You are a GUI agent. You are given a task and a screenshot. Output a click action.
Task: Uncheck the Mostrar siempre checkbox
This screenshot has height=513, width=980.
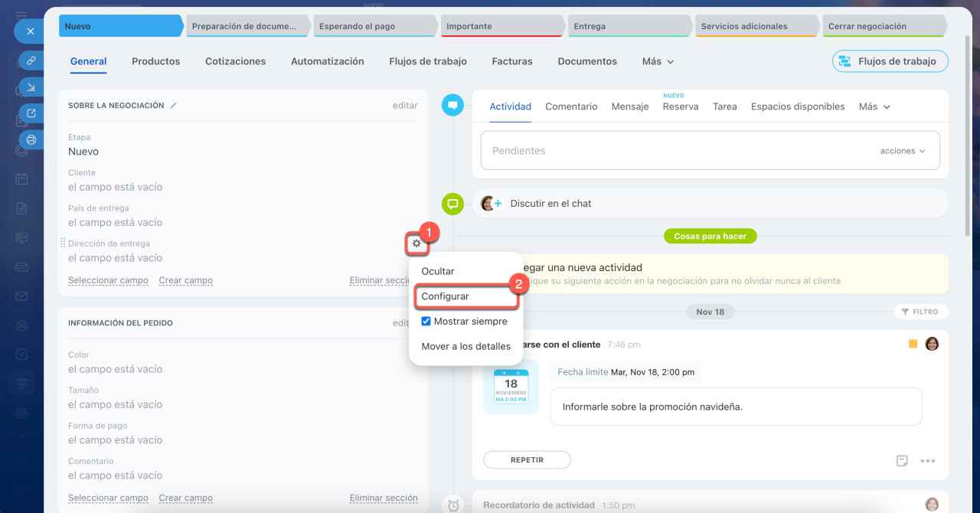(426, 322)
